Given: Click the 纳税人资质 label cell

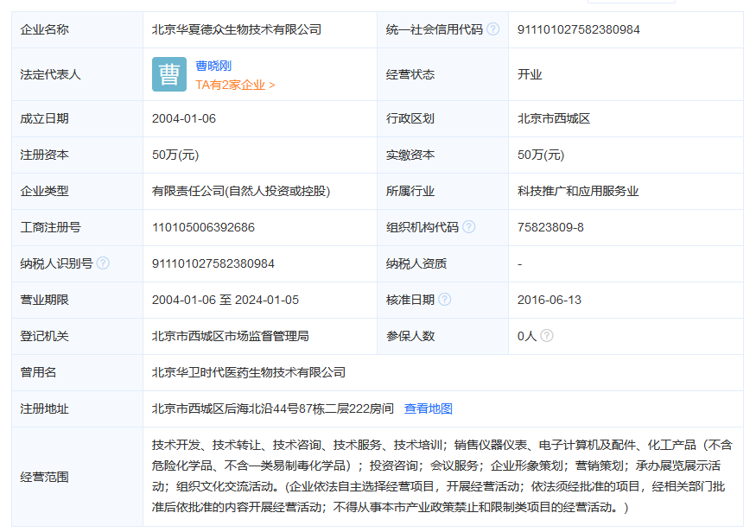Looking at the screenshot, I should (x=442, y=263).
